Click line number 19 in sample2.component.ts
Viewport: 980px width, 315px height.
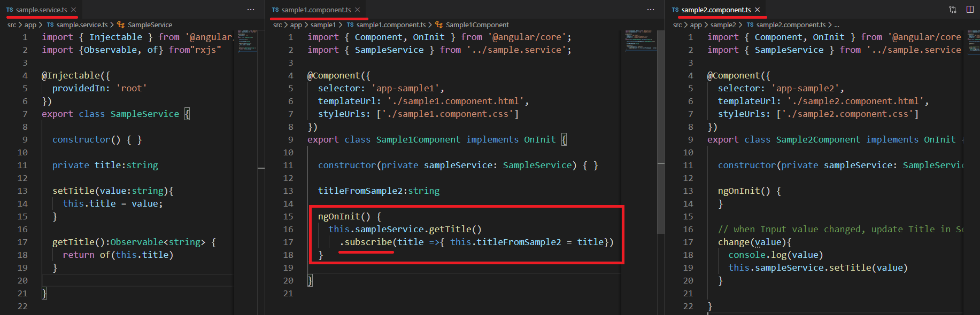pyautogui.click(x=688, y=267)
